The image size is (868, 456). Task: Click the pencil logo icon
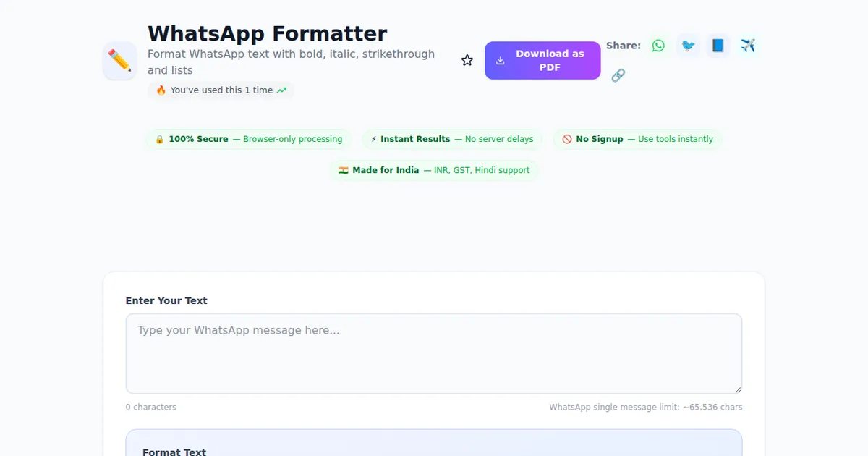pyautogui.click(x=119, y=61)
